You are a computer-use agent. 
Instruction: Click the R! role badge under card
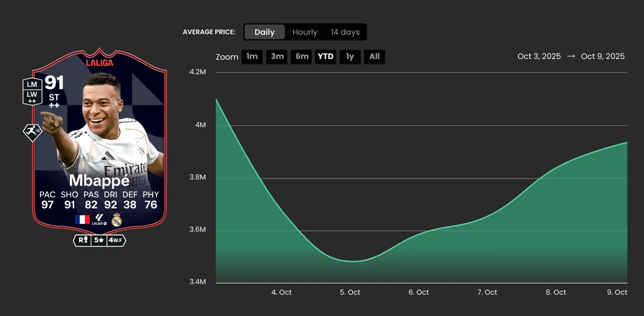coord(83,240)
